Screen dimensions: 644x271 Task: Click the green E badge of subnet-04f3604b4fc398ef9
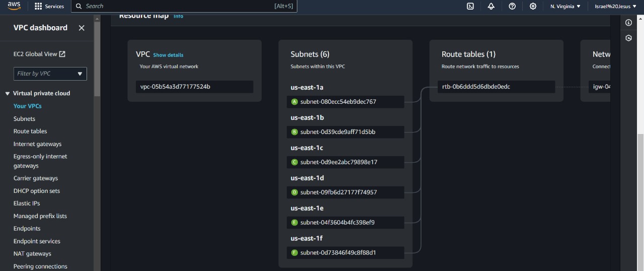pos(295,222)
